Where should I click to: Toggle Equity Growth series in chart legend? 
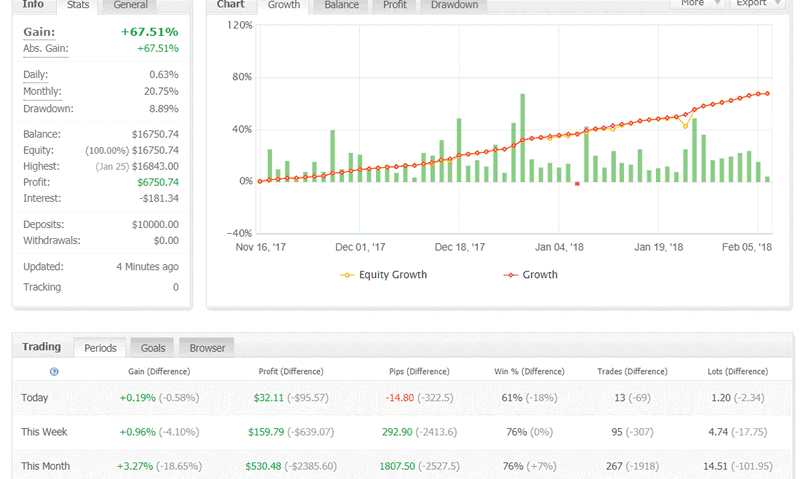[384, 274]
